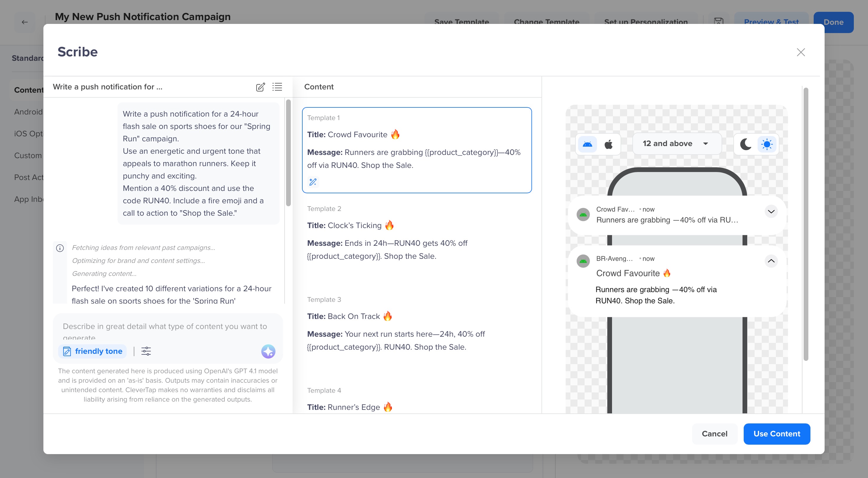868x478 pixels.
Task: Select the Apple iOS preview icon
Action: [x=608, y=144]
